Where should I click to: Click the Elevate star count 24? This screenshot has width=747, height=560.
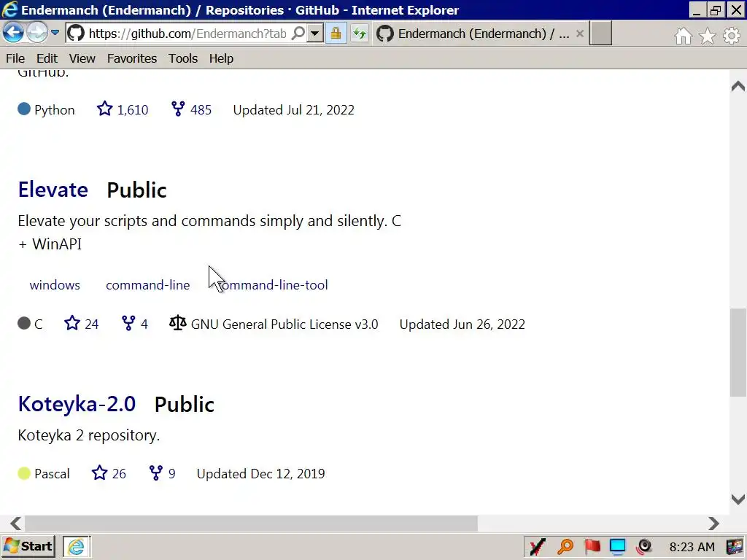pos(82,324)
